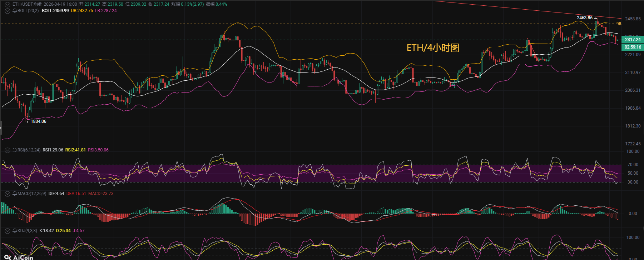Click the ETH/USDT永续 symbol name
The image size is (644, 260).
click(x=27, y=4)
